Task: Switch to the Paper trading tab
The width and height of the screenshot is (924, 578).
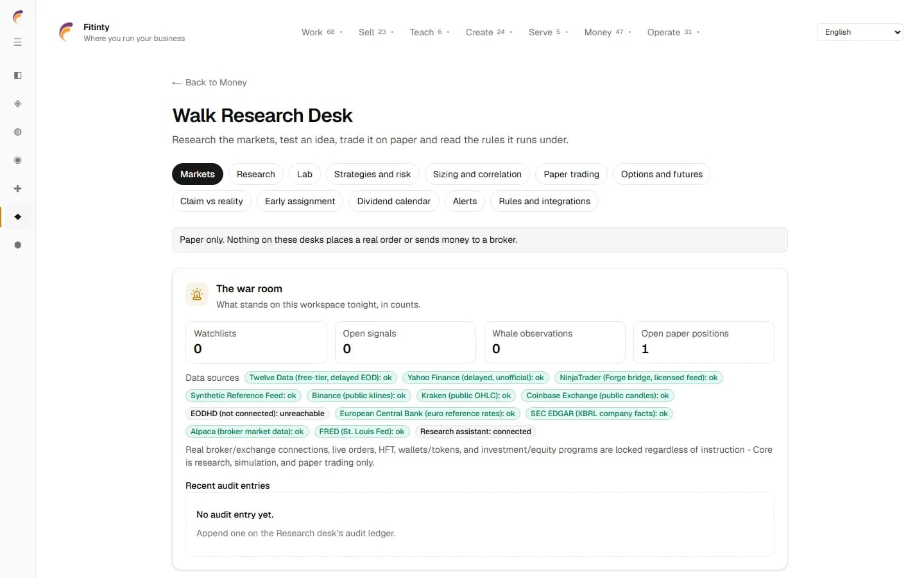Action: coord(571,174)
